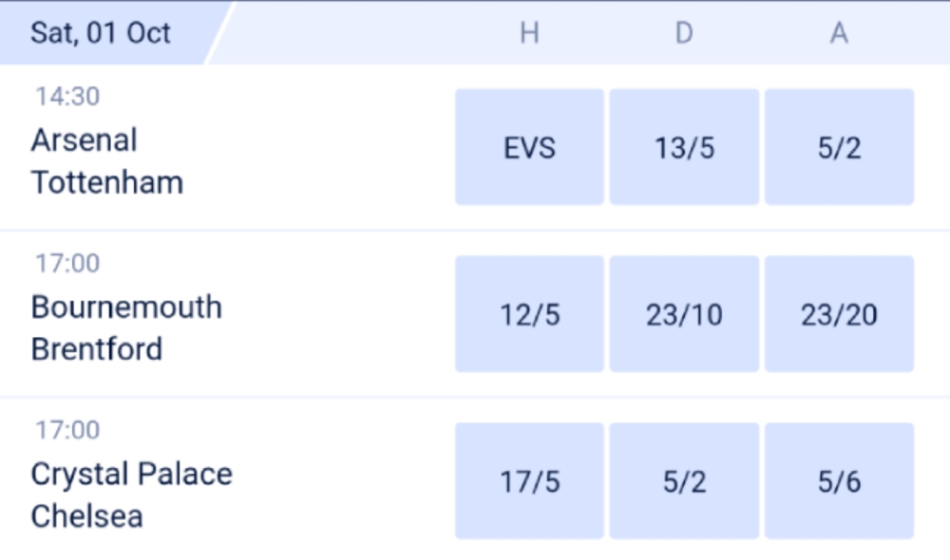Screen dimensions: 950x560
Task: Click the A column header
Action: pos(839,33)
